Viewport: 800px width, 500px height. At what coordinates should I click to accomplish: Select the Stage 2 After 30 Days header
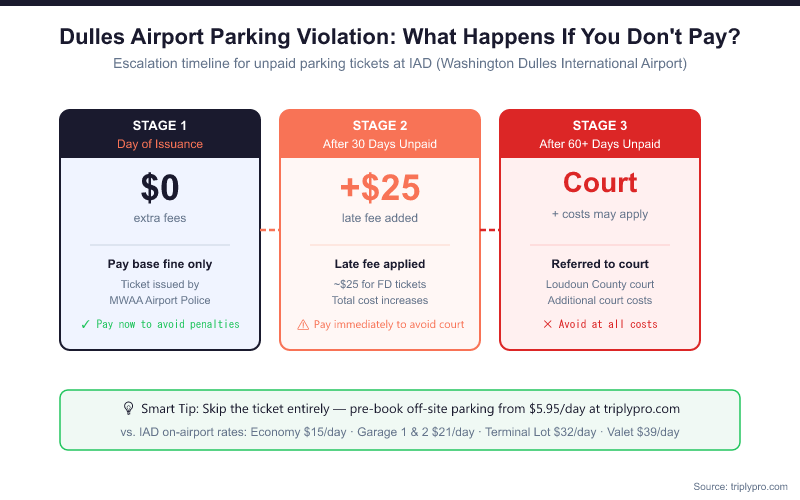pyautogui.click(x=380, y=134)
